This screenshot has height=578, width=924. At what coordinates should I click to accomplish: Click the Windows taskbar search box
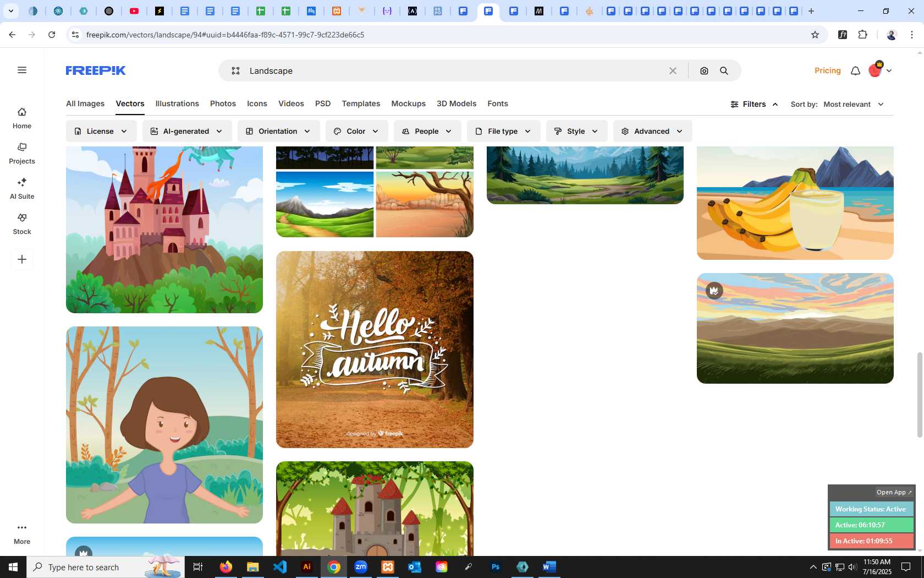[106, 567]
